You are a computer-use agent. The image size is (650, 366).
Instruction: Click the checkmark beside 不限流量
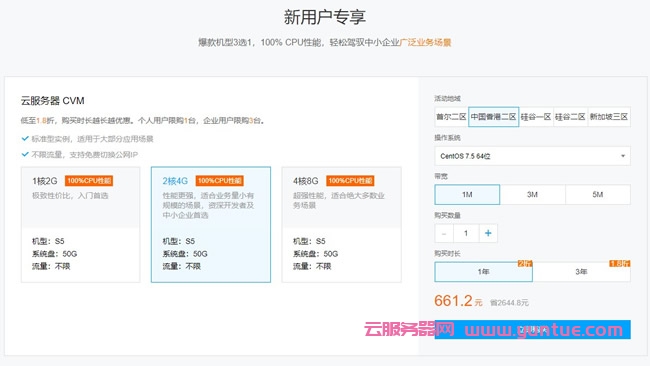(x=25, y=154)
